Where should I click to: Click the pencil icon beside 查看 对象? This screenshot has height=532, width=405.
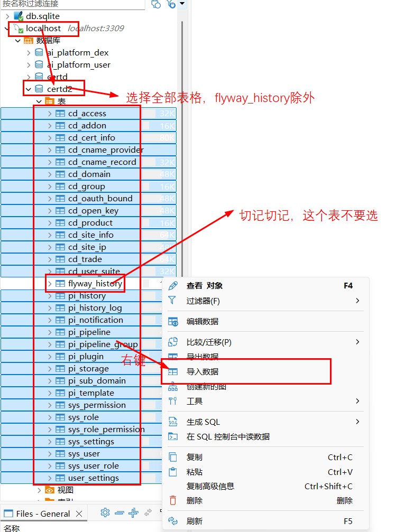(x=173, y=286)
